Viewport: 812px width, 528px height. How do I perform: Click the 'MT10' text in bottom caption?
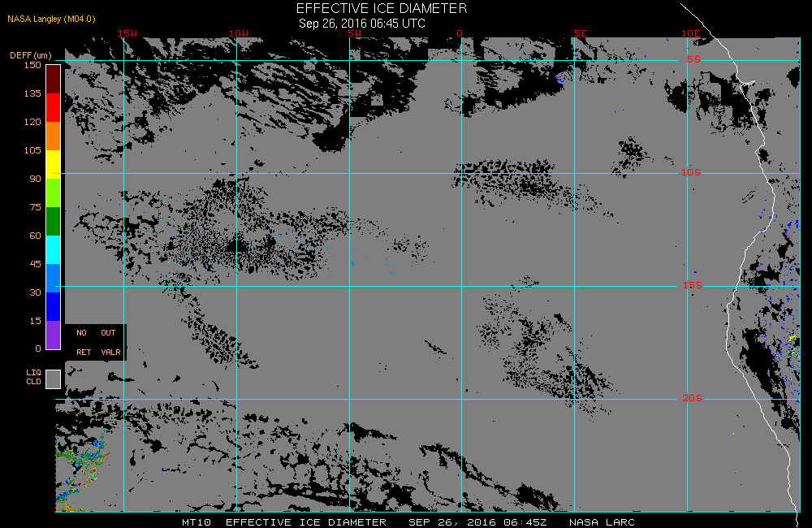(x=197, y=522)
